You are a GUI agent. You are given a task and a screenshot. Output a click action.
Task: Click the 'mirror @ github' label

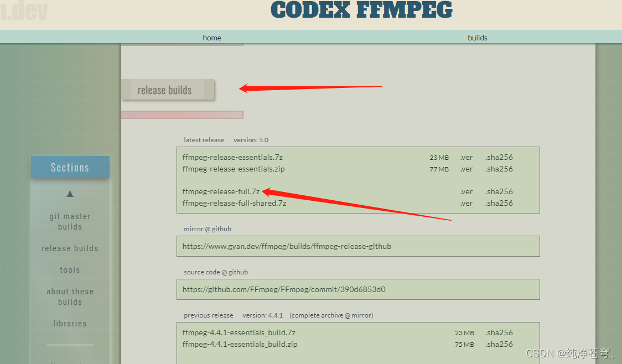[208, 229]
